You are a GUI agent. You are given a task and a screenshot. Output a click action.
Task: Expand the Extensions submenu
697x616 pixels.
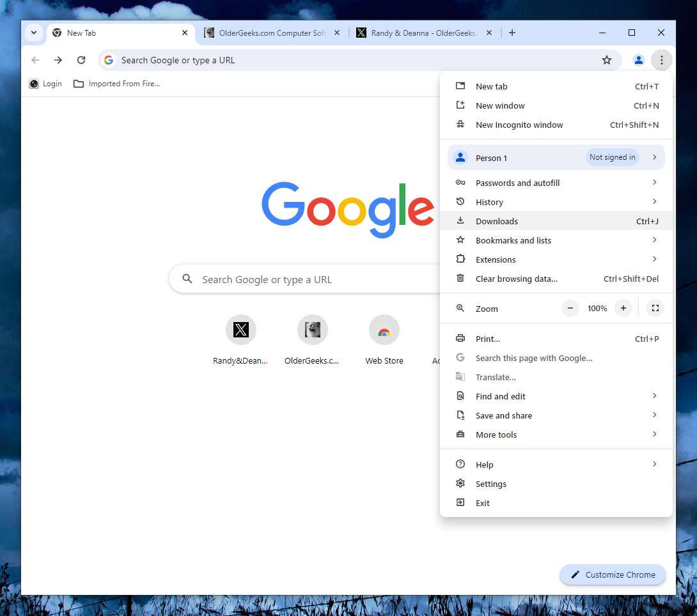pos(556,259)
